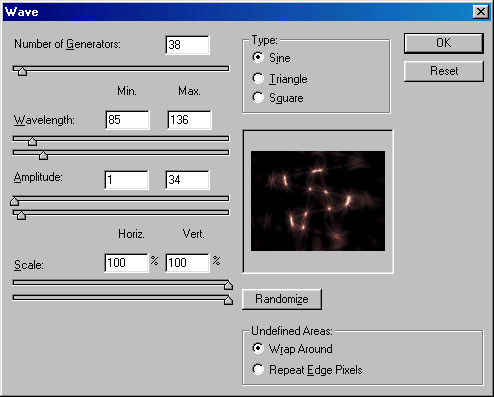This screenshot has width=494, height=397.
Task: Click the Number of Generators slider handle
Action: 22,71
